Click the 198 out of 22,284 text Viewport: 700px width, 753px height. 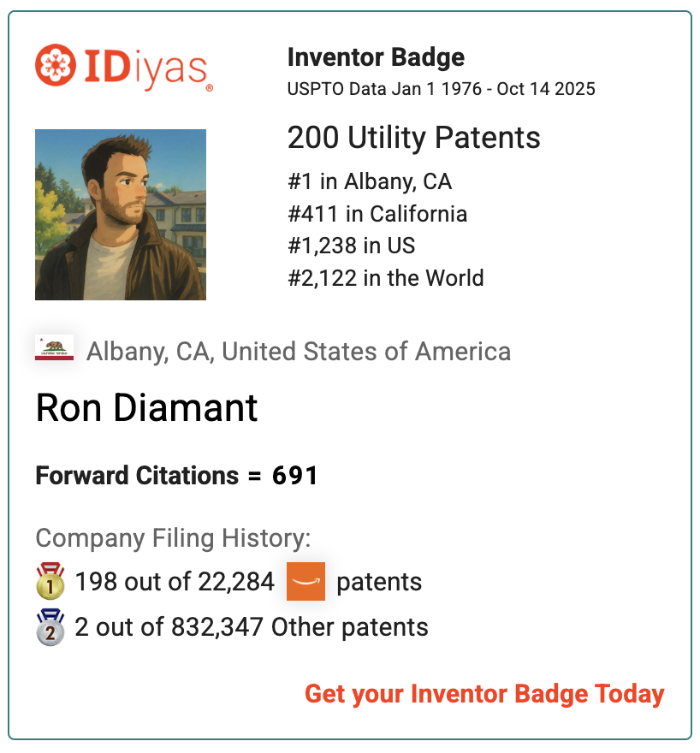tap(175, 583)
